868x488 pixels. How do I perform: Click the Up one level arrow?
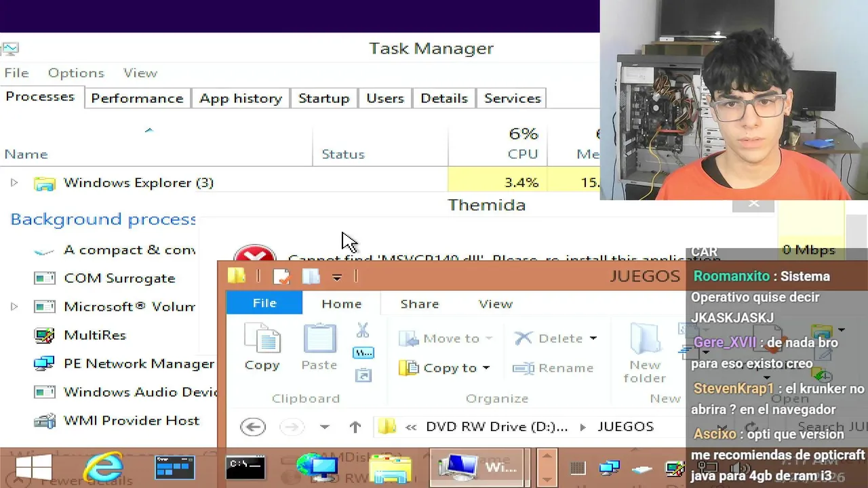tap(355, 426)
